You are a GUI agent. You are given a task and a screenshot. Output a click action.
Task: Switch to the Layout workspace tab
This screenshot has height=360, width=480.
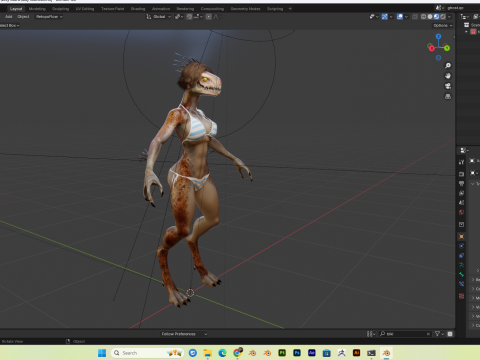coord(16,9)
